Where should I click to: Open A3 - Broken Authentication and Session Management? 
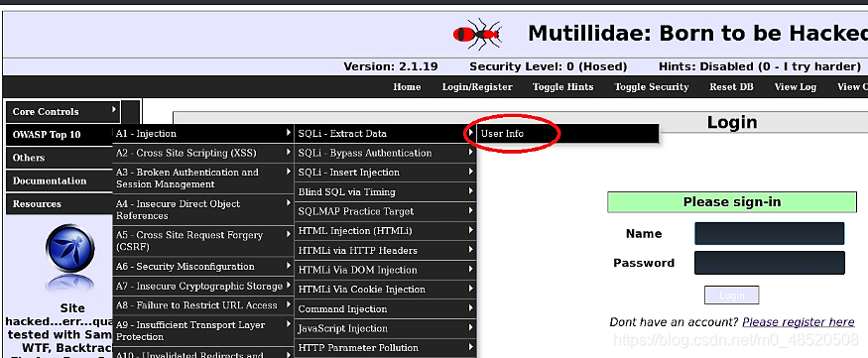tap(203, 179)
